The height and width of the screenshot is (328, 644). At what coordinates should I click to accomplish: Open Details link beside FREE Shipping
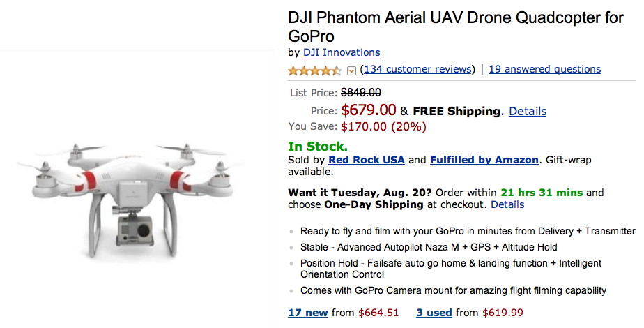tap(527, 111)
